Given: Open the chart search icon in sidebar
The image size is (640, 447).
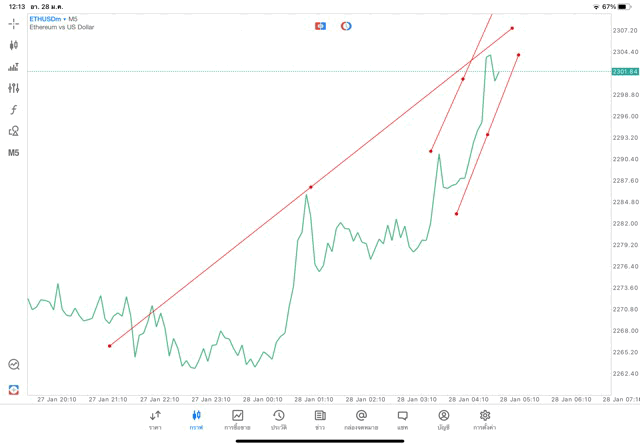Looking at the screenshot, I should (x=14, y=365).
